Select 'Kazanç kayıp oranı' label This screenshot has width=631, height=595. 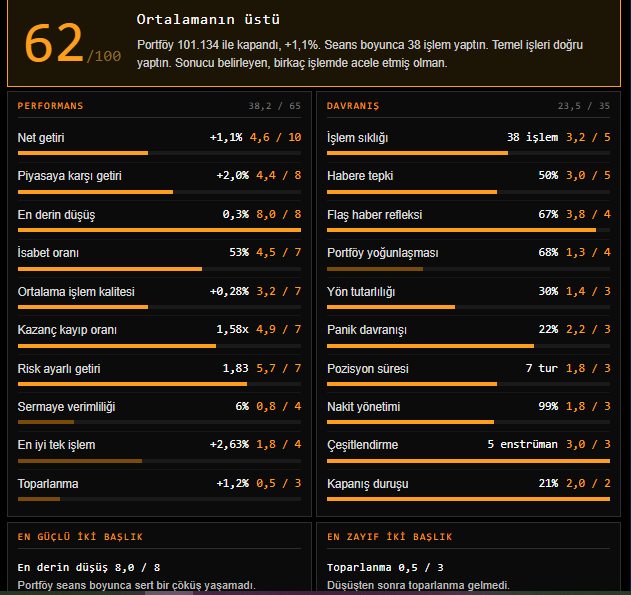tap(67, 330)
